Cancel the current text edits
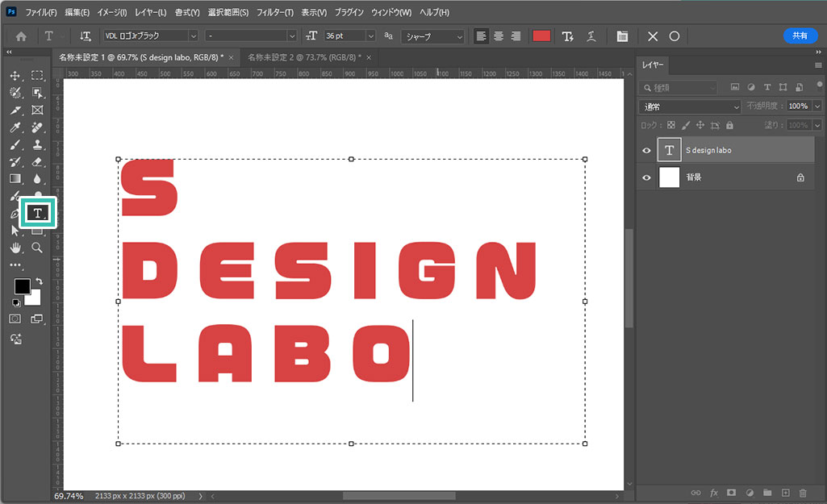 pyautogui.click(x=653, y=35)
